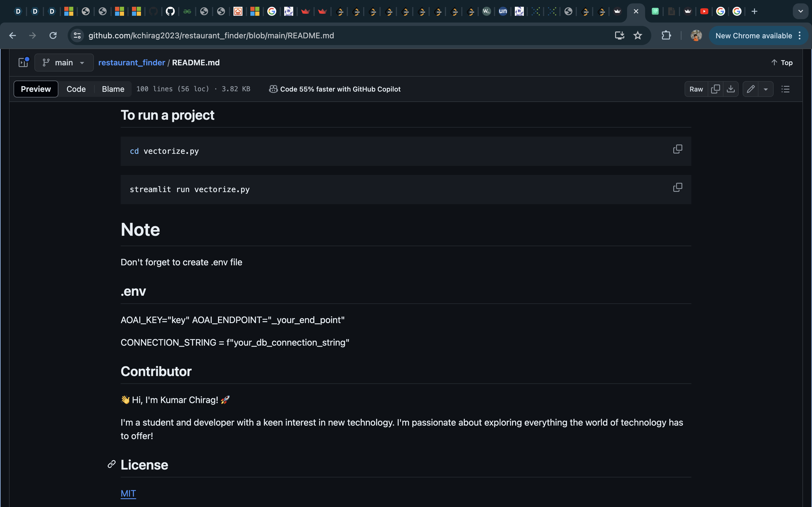Switch to the YouTube browser tab
Screen dimensions: 812x507
(704, 11)
